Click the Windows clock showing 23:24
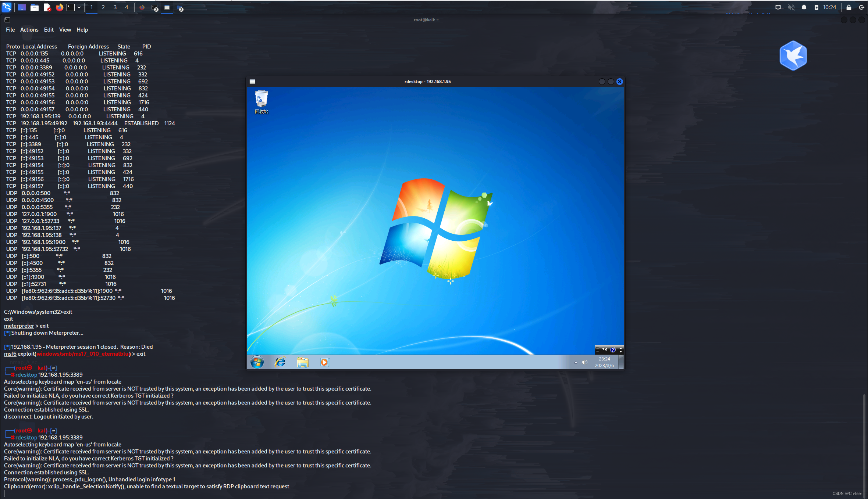This screenshot has height=499, width=868. click(x=604, y=359)
